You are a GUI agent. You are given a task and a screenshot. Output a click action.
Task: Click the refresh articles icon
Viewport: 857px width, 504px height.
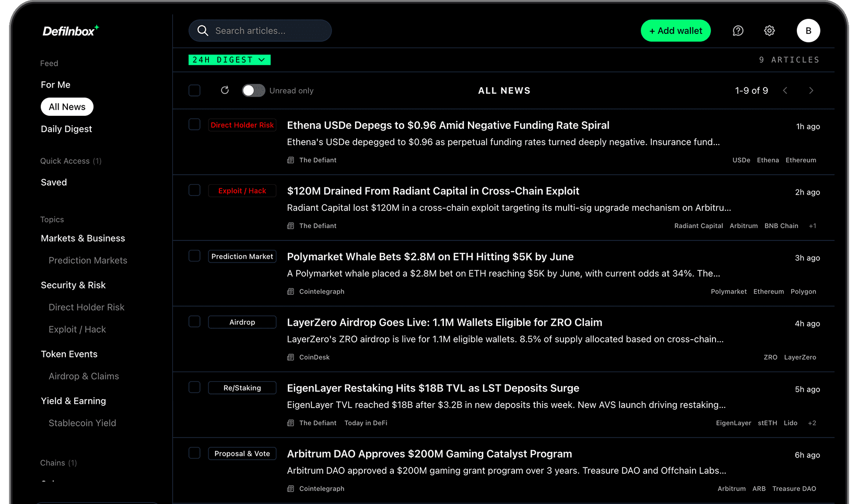pyautogui.click(x=225, y=90)
